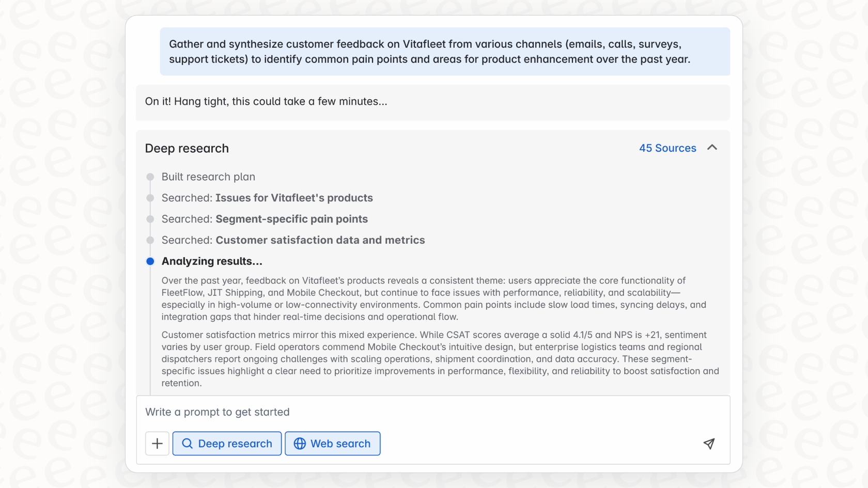The width and height of the screenshot is (868, 488).
Task: Select the Searched: Issues for Vitafleet's products step
Action: pos(267,198)
